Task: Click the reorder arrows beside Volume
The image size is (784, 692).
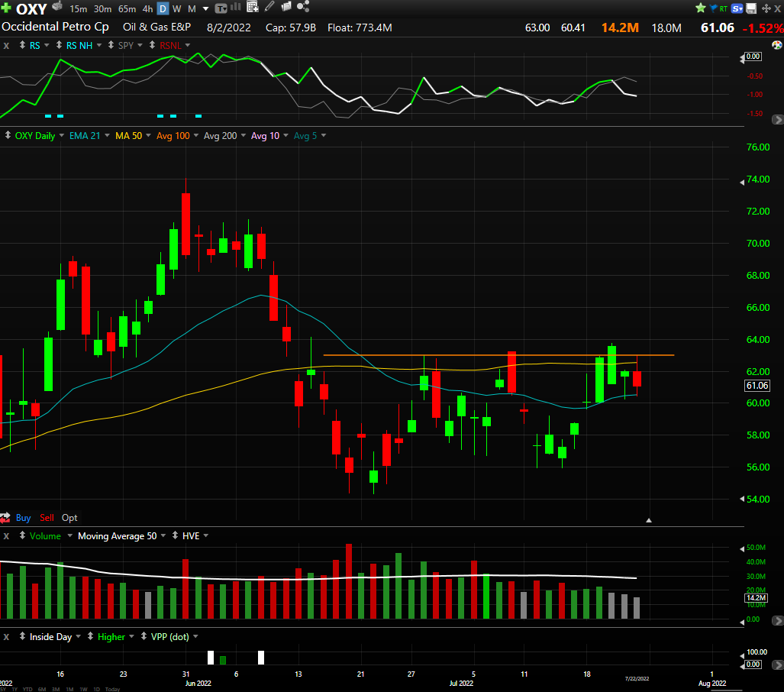Action: tap(22, 535)
